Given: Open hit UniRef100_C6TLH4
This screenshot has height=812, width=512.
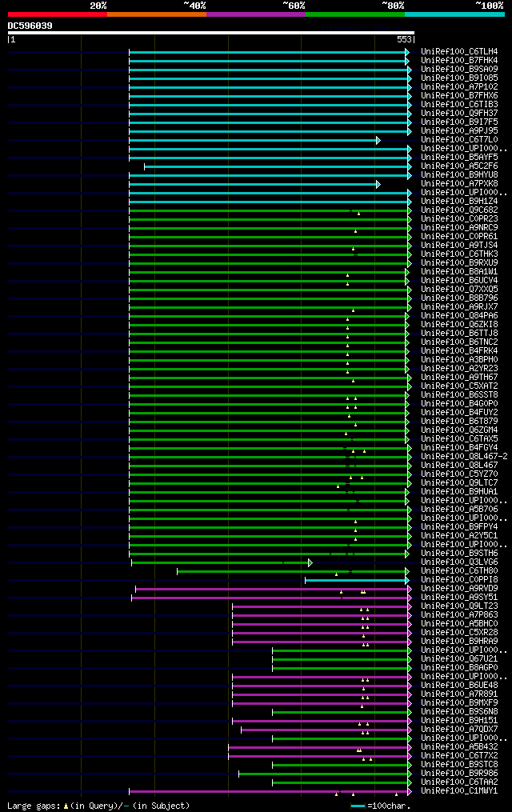Looking at the screenshot, I should click(459, 52).
